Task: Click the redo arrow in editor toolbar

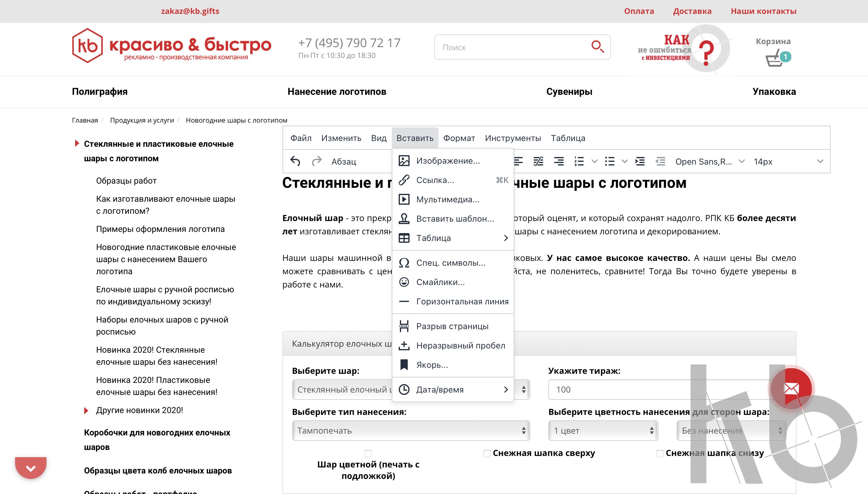Action: 316,162
